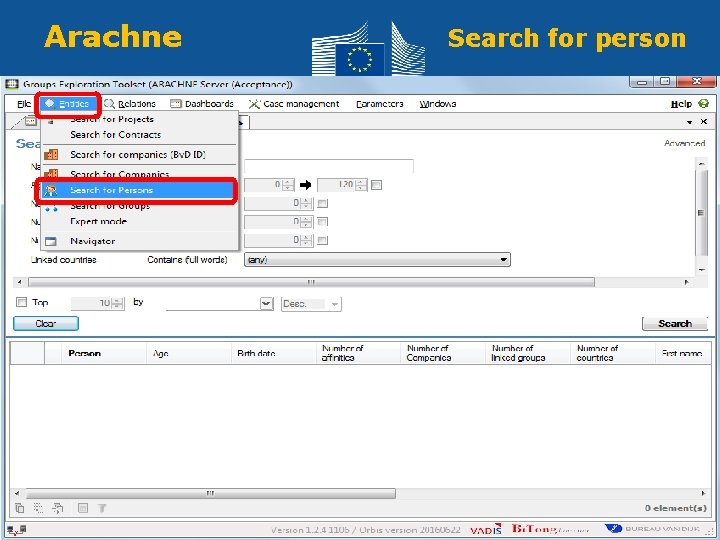Image resolution: width=720 pixels, height=540 pixels.
Task: Tick the checkbox in the third numeric row
Action: pos(322,222)
